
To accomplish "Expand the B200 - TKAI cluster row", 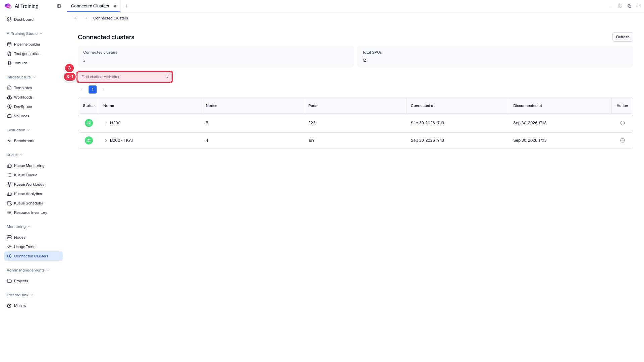I will [106, 140].
